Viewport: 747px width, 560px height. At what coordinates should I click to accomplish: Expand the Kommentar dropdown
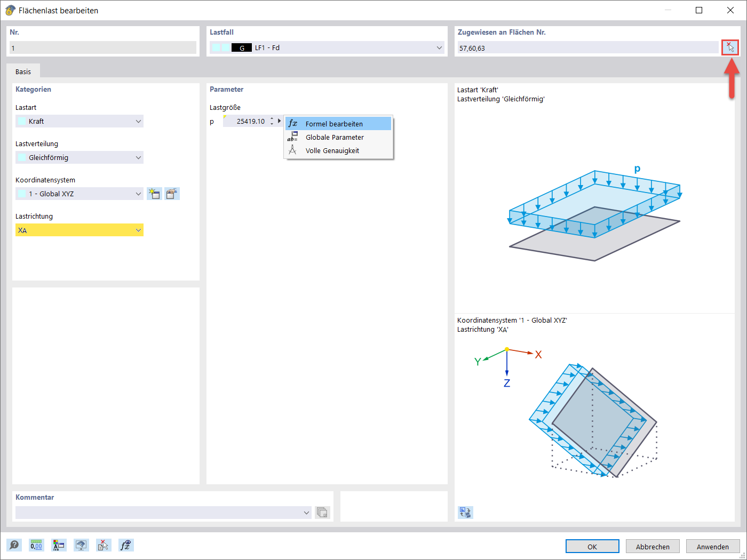coord(306,513)
